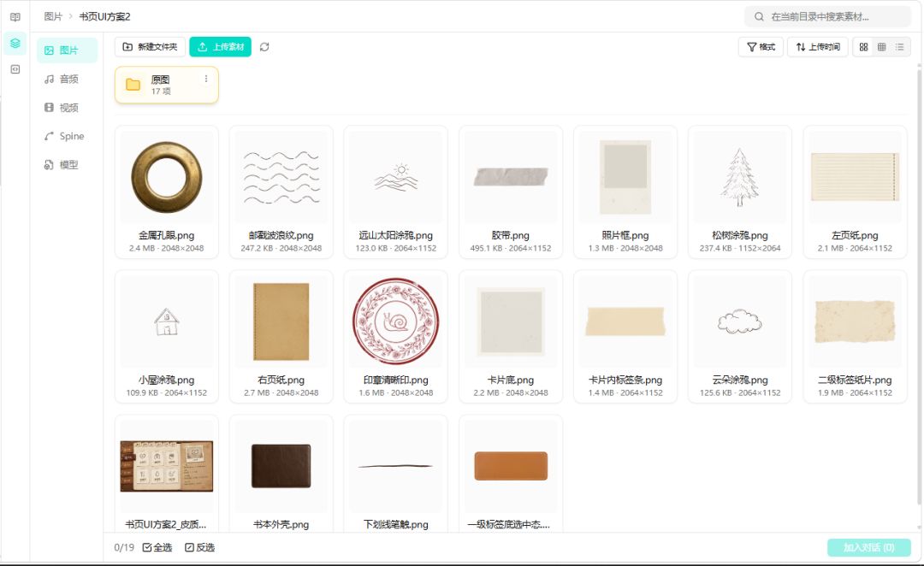Open the 格式 filter dropdown
This screenshot has height=566, width=924.
[x=761, y=46]
